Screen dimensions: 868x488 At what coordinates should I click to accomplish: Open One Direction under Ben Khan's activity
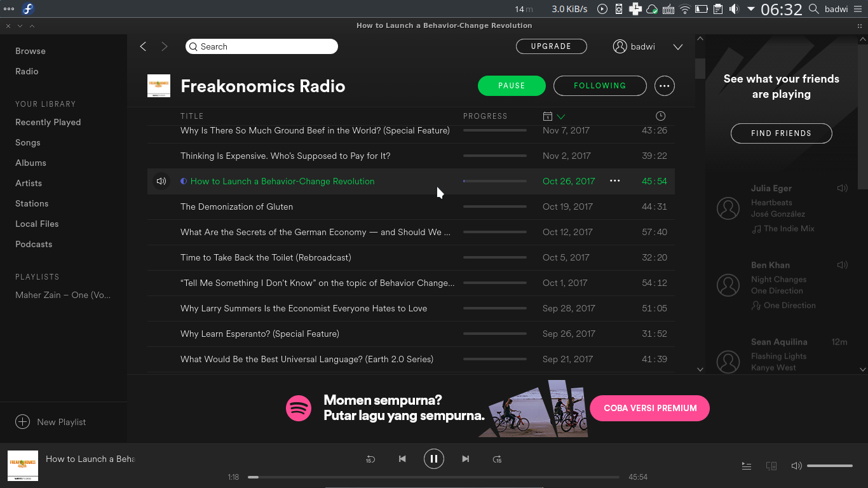tap(790, 306)
